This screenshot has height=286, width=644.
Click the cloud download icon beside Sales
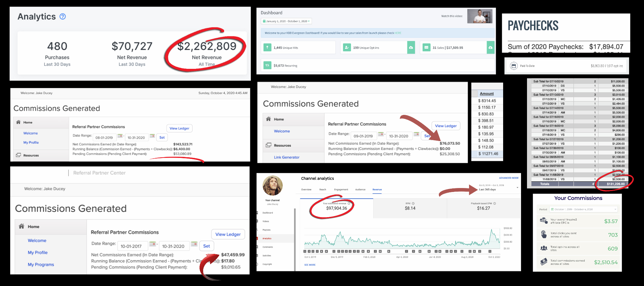[490, 48]
